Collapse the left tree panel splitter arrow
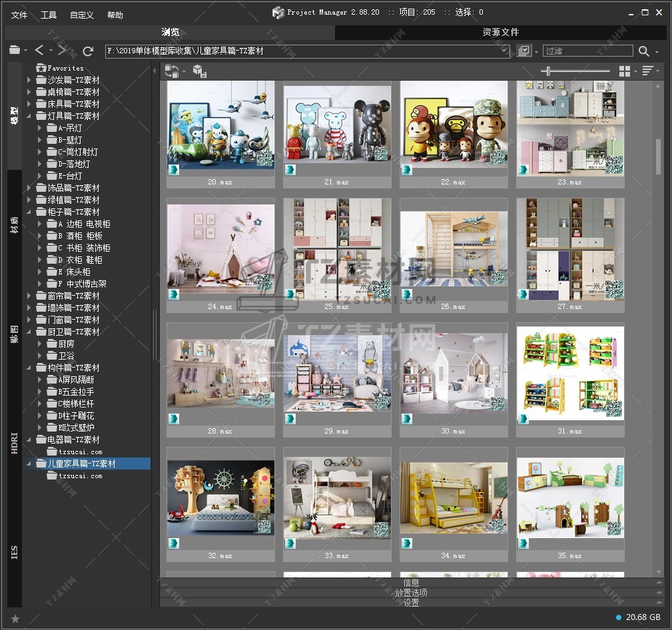 tap(155, 71)
